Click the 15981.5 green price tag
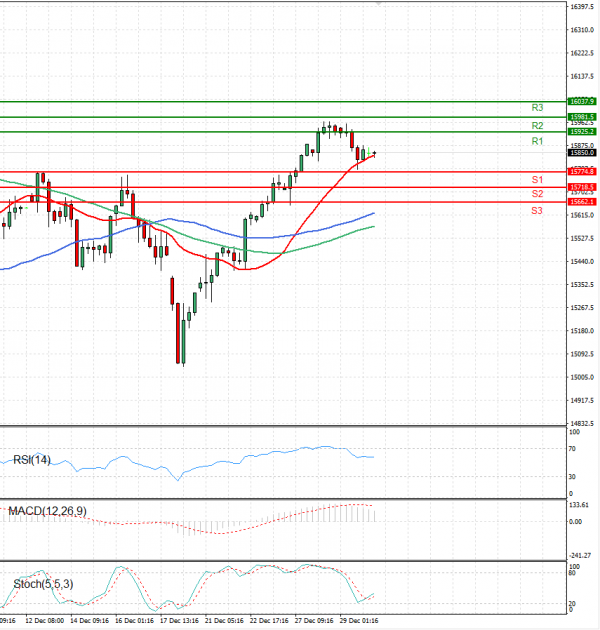The height and width of the screenshot is (630, 600). (x=581, y=117)
